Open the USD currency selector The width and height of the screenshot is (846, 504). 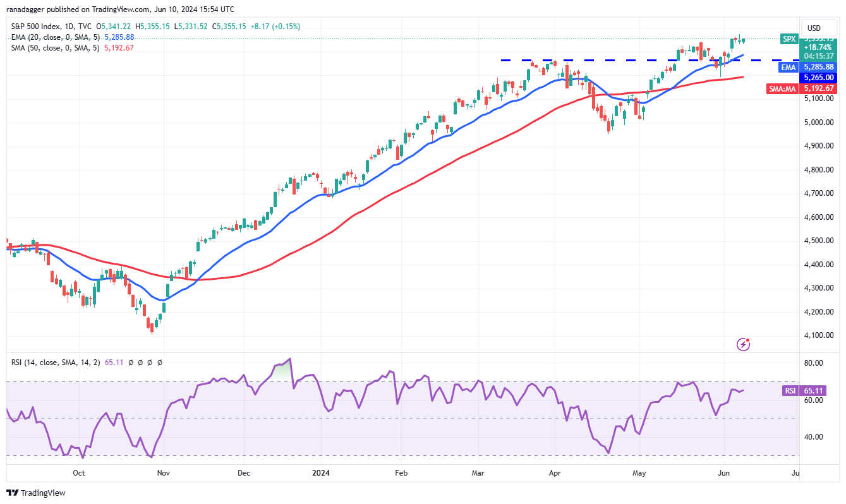pos(814,28)
